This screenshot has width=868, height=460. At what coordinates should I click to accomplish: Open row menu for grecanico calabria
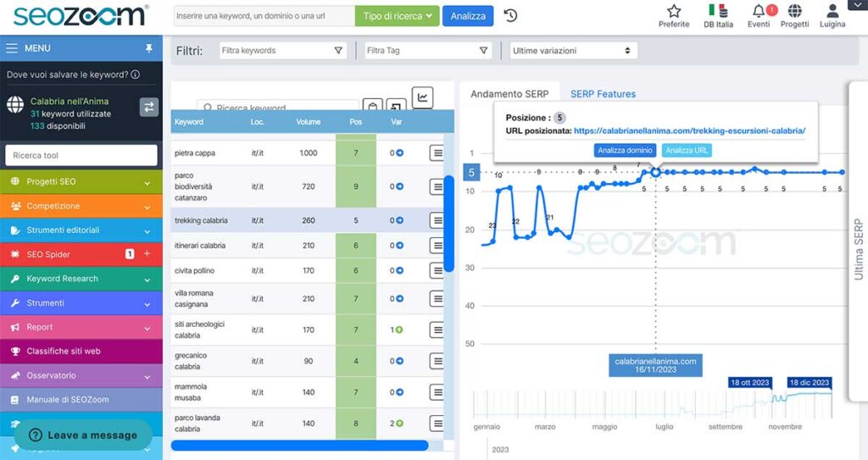click(x=437, y=361)
